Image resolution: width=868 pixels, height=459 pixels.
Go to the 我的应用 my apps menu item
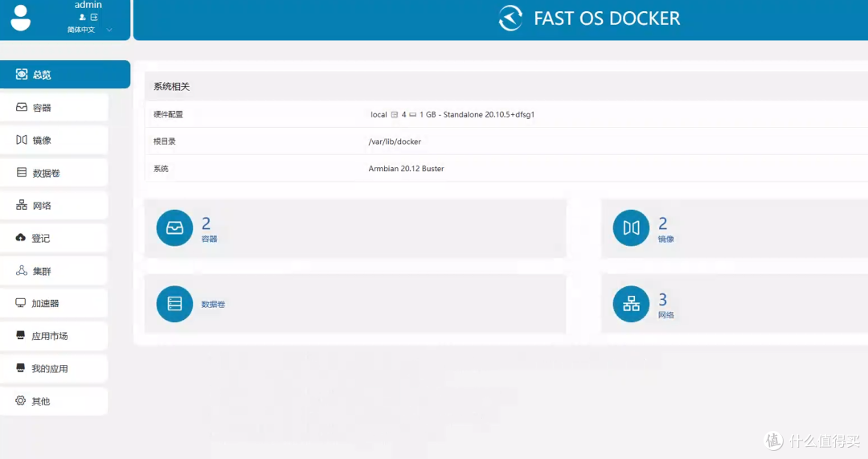pyautogui.click(x=54, y=368)
